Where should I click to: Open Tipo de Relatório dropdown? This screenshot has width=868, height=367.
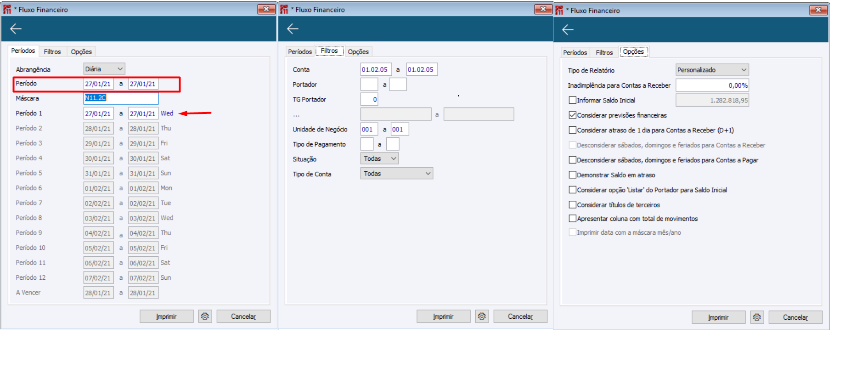tap(712, 70)
